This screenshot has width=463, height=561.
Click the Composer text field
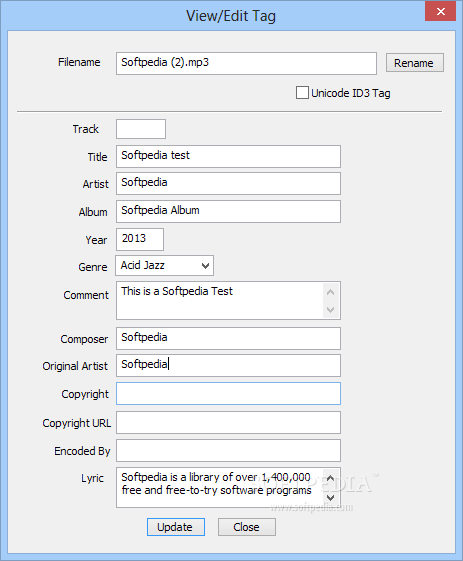tap(228, 338)
